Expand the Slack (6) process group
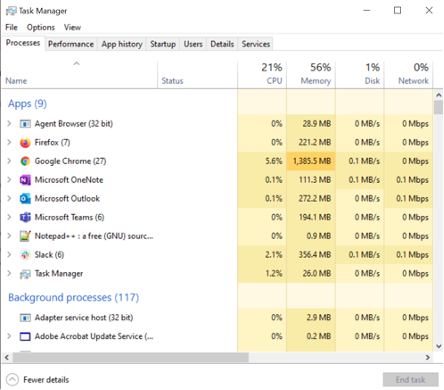444x390 pixels. click(x=9, y=255)
